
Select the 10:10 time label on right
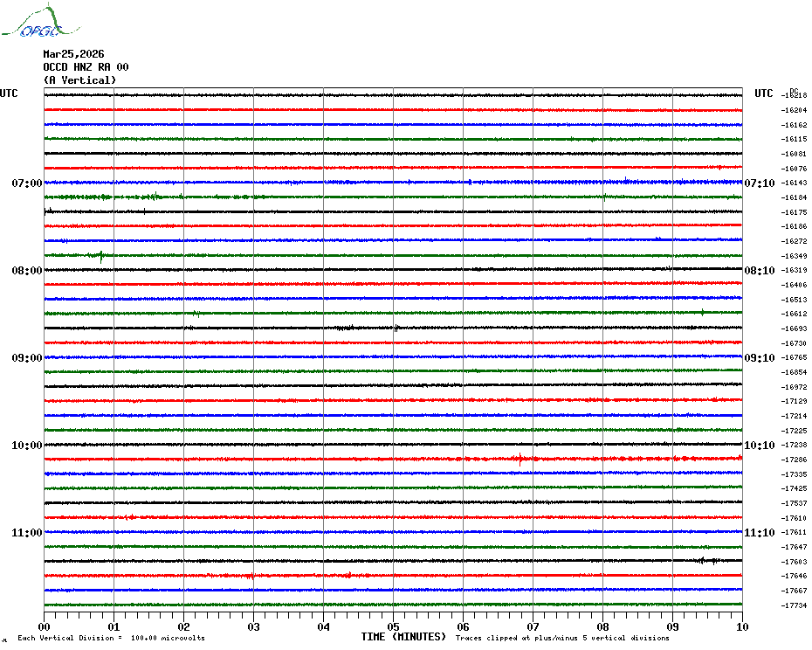[758, 446]
